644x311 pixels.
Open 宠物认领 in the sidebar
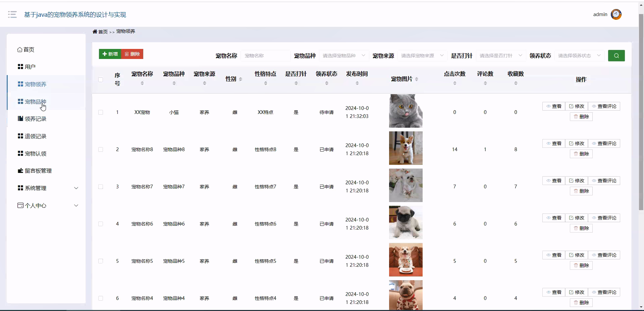[46, 153]
